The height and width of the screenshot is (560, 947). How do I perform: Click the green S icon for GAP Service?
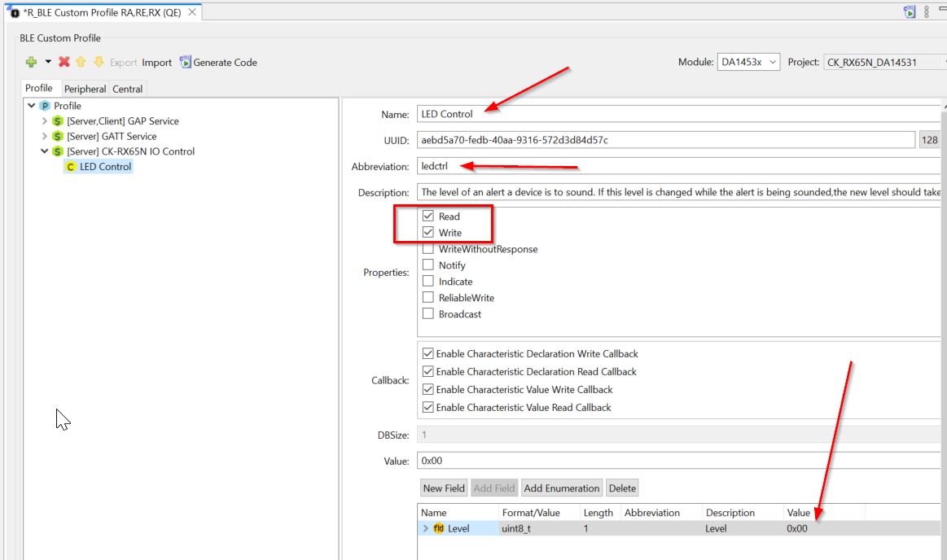tap(58, 120)
